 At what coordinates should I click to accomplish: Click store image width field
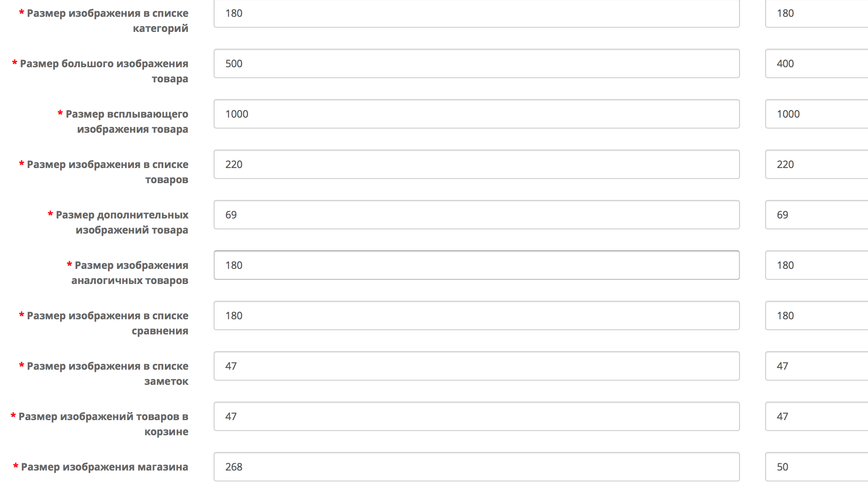[x=476, y=467]
